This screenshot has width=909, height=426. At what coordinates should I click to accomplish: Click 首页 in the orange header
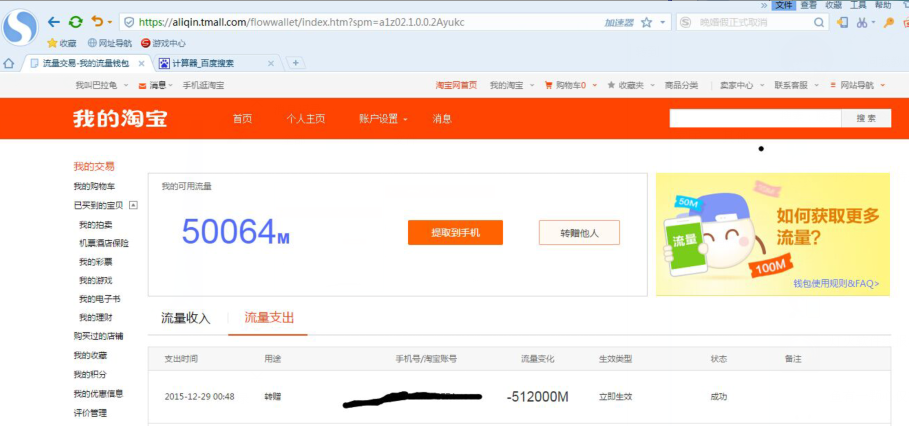[x=242, y=119]
